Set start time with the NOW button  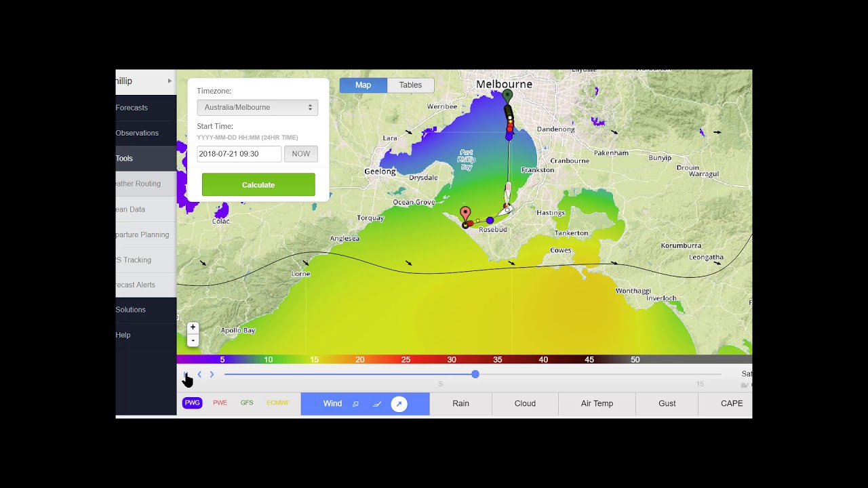pyautogui.click(x=301, y=154)
